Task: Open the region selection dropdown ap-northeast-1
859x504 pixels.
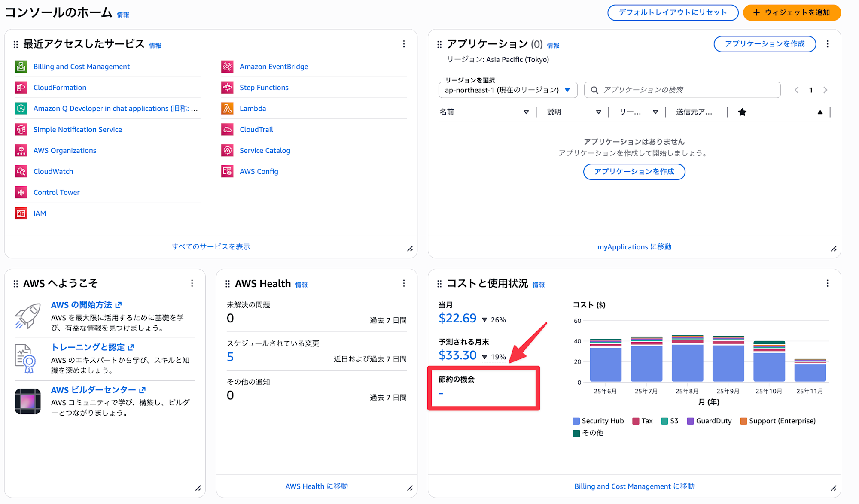Action: [x=508, y=90]
